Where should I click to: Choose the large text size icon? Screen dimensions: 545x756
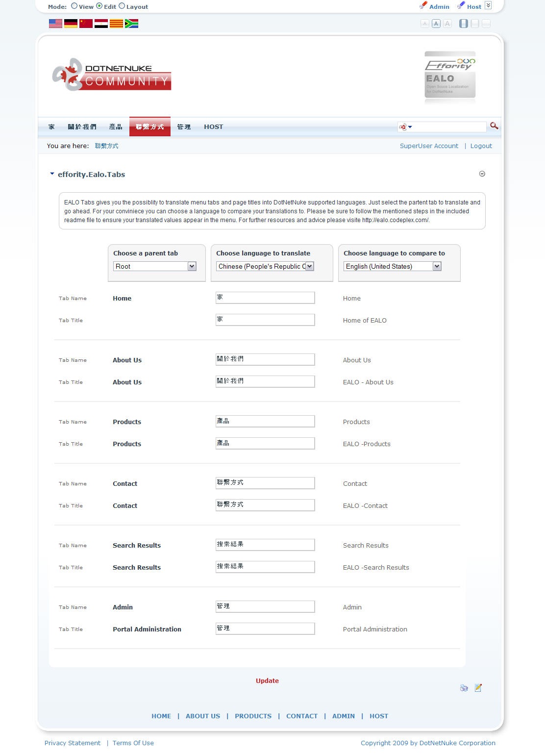pos(447,24)
